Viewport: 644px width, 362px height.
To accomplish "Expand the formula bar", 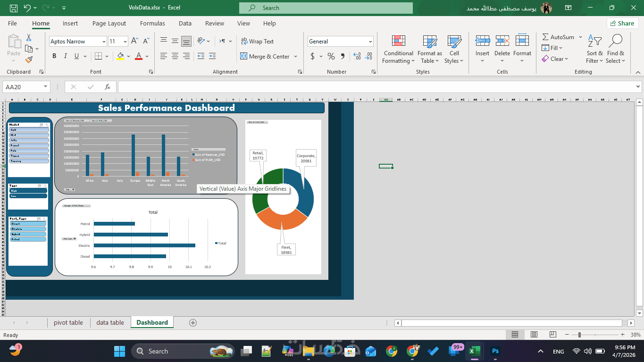I will tap(638, 87).
